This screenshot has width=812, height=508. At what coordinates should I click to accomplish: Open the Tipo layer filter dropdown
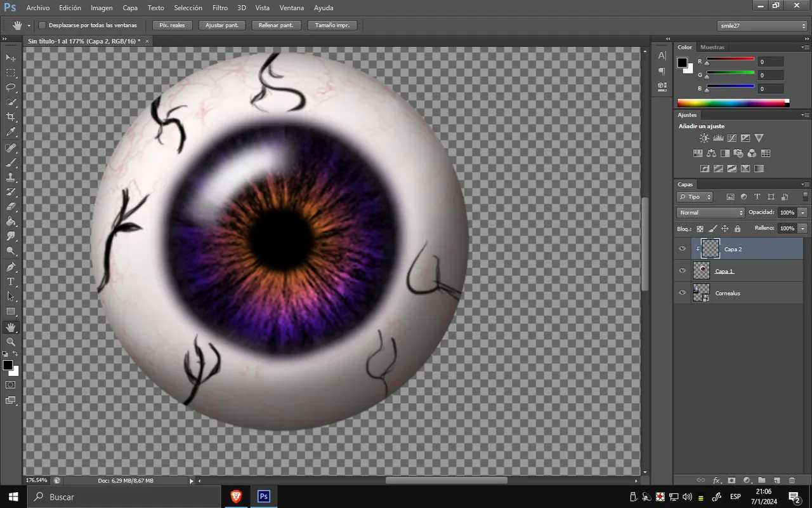[x=695, y=197]
